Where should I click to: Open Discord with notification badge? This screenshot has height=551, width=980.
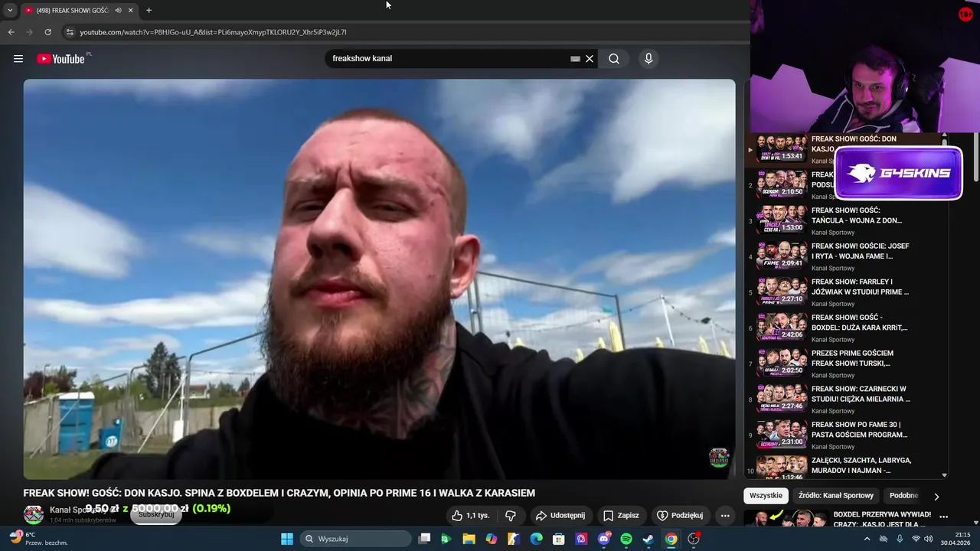point(603,539)
